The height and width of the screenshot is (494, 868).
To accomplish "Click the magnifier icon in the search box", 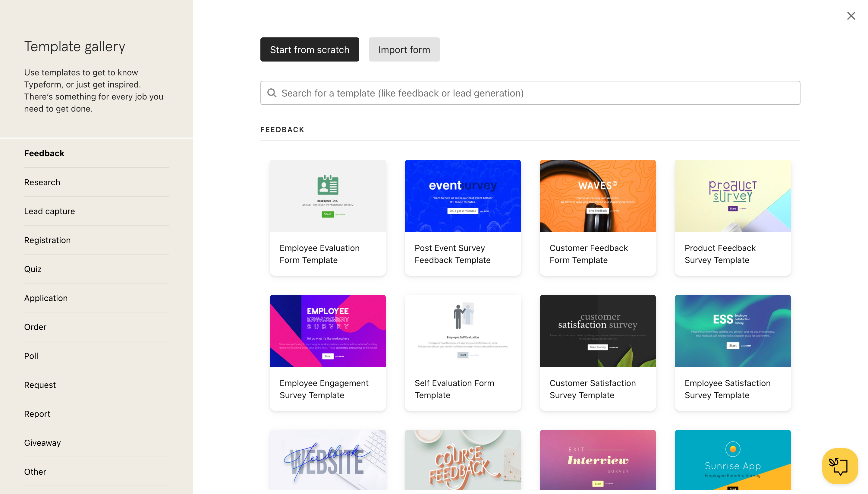I will point(272,93).
